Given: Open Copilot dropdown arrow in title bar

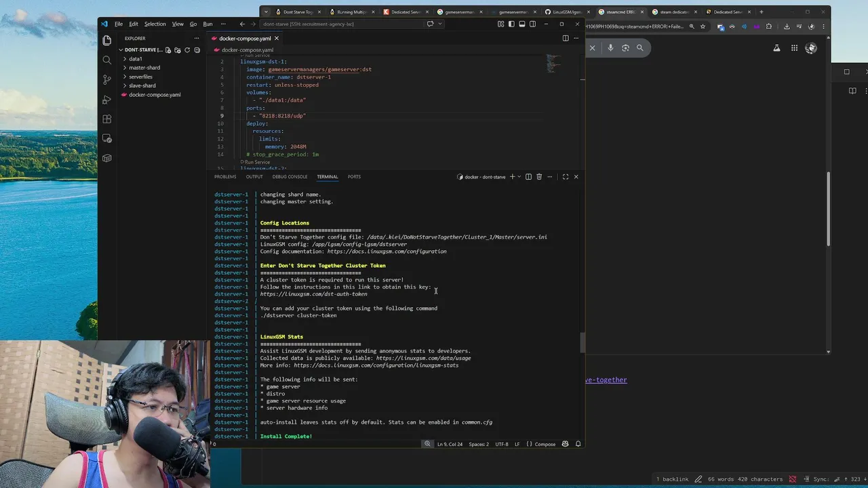Looking at the screenshot, I should (440, 24).
